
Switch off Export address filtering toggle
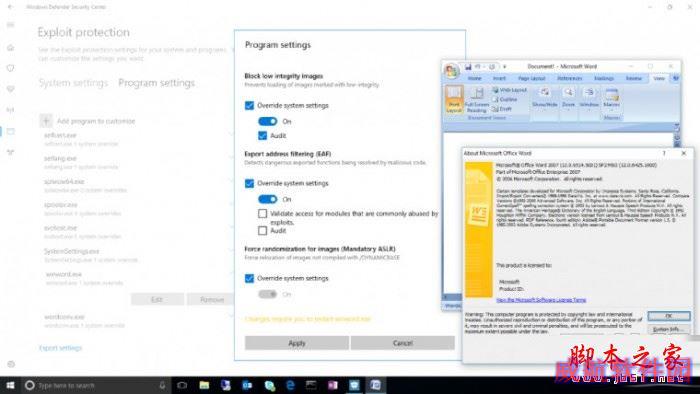(x=268, y=199)
